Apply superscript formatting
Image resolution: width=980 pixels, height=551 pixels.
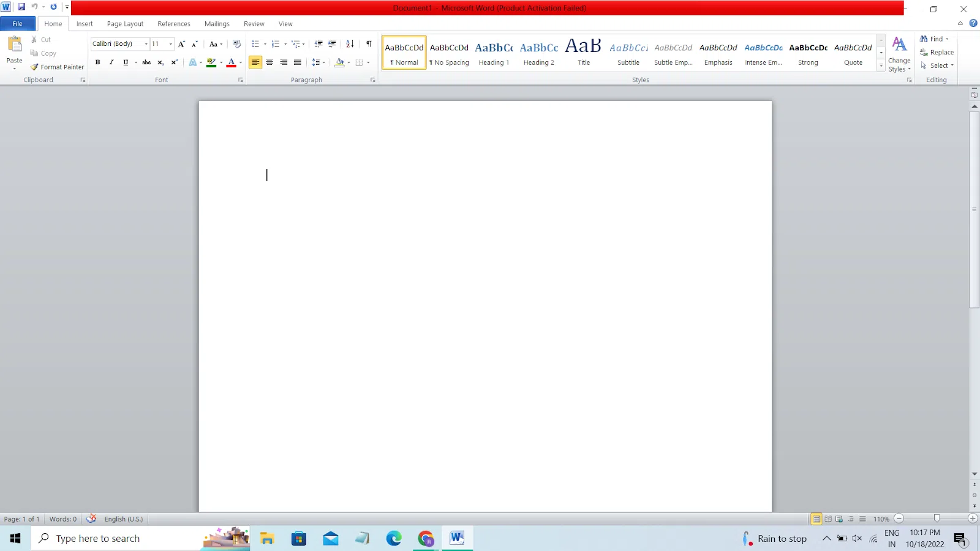coord(175,62)
